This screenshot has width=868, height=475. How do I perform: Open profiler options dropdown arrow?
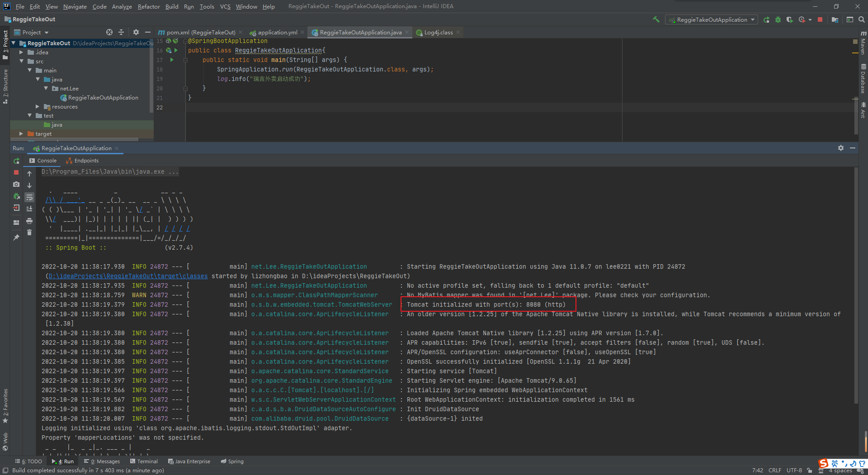[x=810, y=19]
